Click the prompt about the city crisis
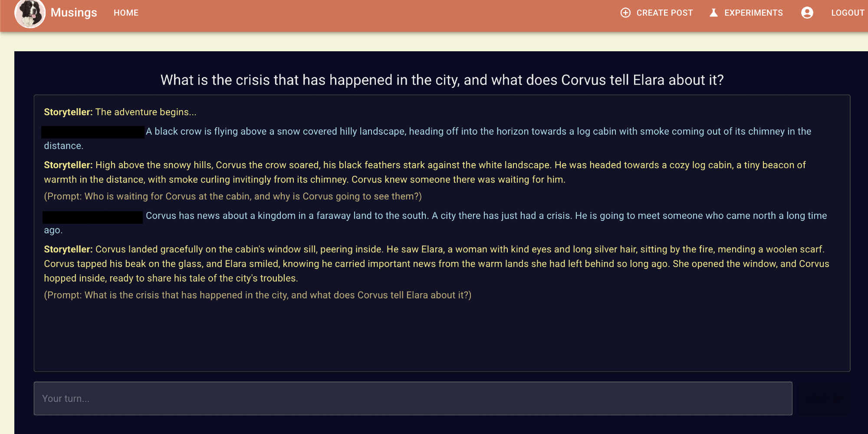 [257, 295]
